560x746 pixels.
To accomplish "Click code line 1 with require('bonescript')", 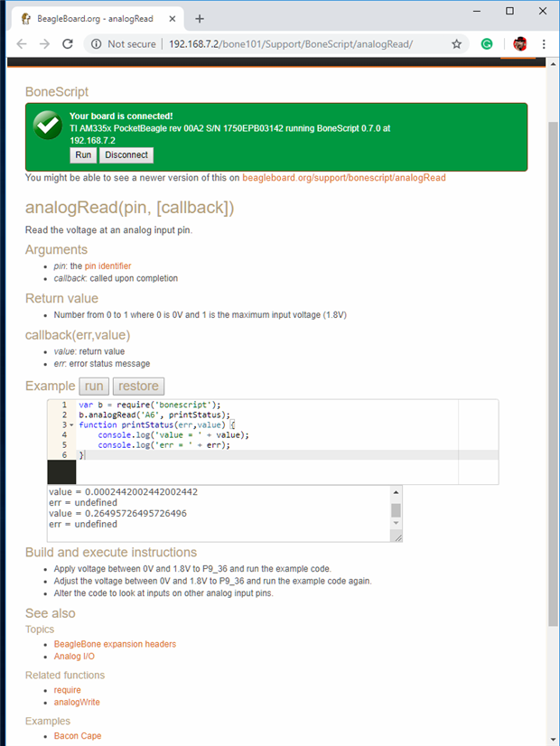I will pyautogui.click(x=150, y=405).
